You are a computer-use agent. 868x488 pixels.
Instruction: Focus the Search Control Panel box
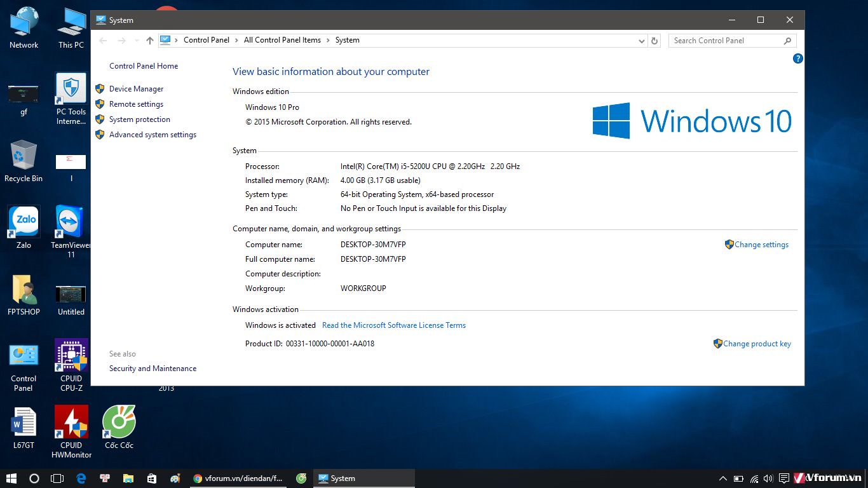pos(732,41)
